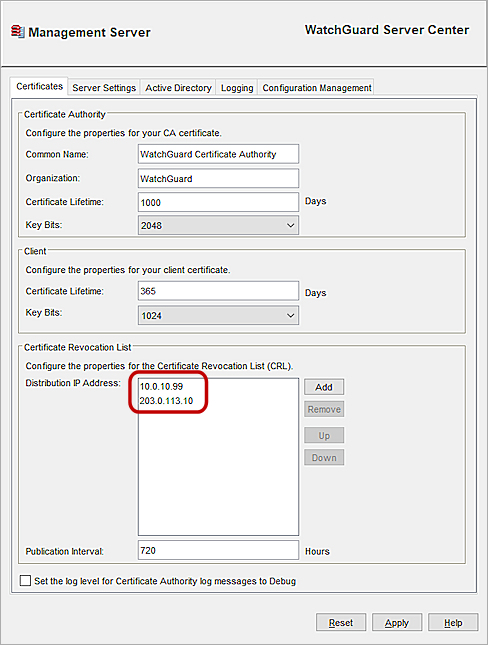Screen dimensions: 488x645
Task: Switch to the Logging tab
Action: (x=237, y=88)
